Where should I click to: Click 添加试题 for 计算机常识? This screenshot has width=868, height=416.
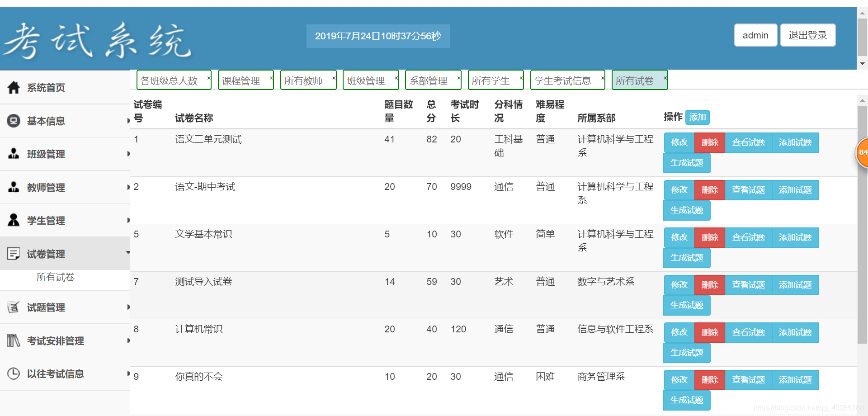click(x=796, y=332)
